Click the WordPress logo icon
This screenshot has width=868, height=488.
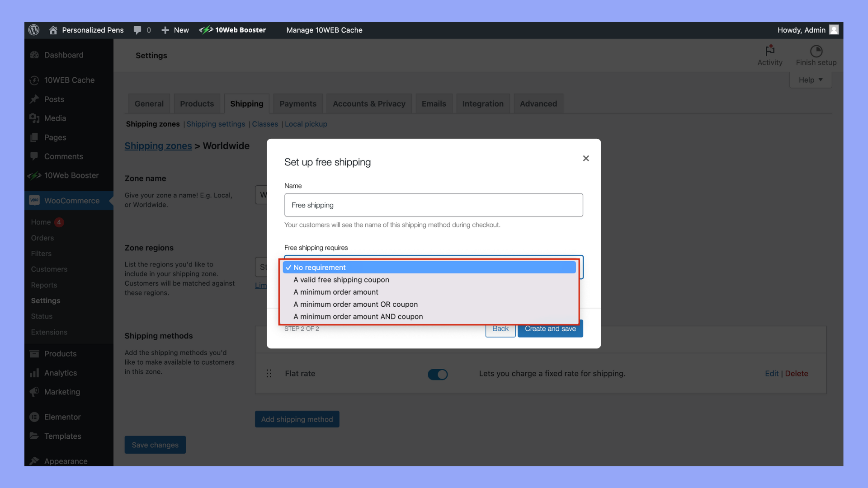click(x=34, y=30)
